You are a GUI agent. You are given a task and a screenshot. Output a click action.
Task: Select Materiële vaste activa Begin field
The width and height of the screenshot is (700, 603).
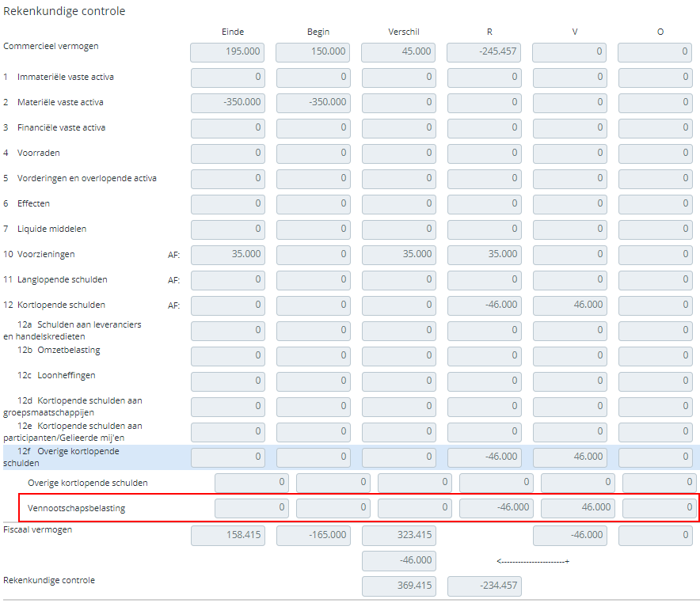coord(314,103)
